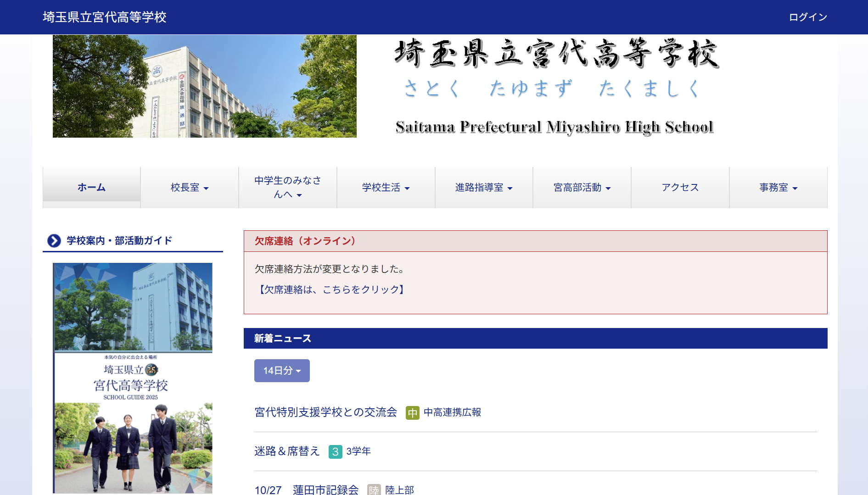Open the 【欠席連絡は、こちらをクリック】 link
Image resolution: width=868 pixels, height=495 pixels.
click(x=331, y=289)
